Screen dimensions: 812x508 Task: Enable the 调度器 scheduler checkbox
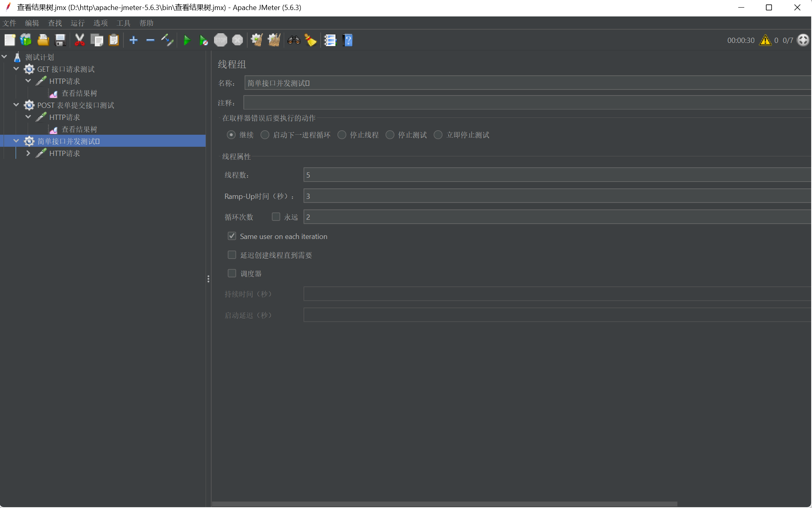[x=232, y=273]
